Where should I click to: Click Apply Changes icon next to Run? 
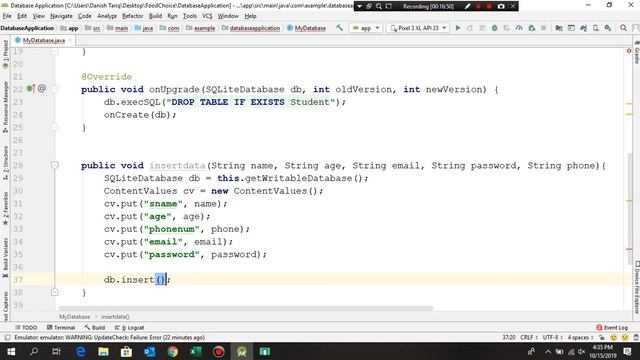[x=470, y=28]
